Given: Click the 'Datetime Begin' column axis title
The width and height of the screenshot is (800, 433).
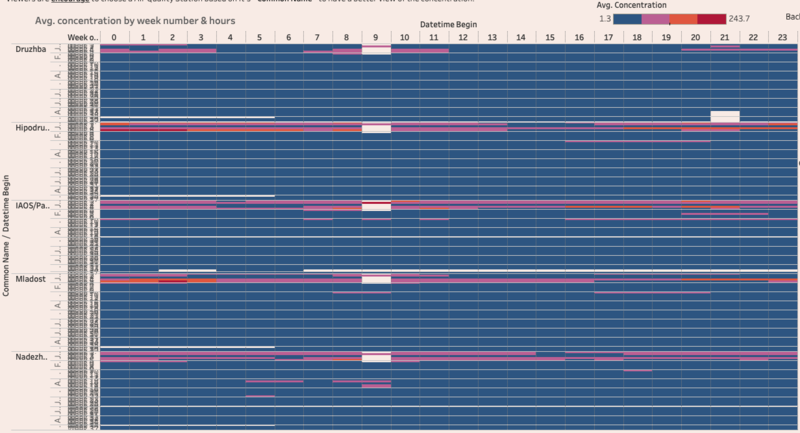Looking at the screenshot, I should point(448,24).
